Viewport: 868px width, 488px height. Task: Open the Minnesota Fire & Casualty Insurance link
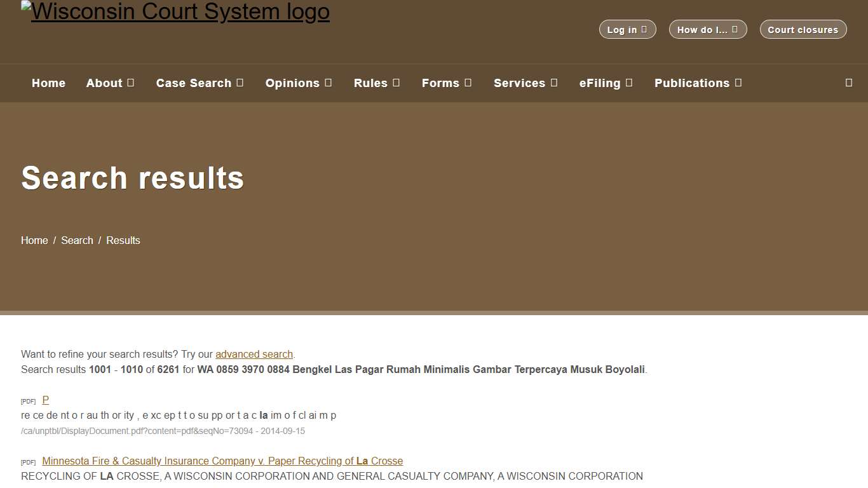tap(222, 461)
